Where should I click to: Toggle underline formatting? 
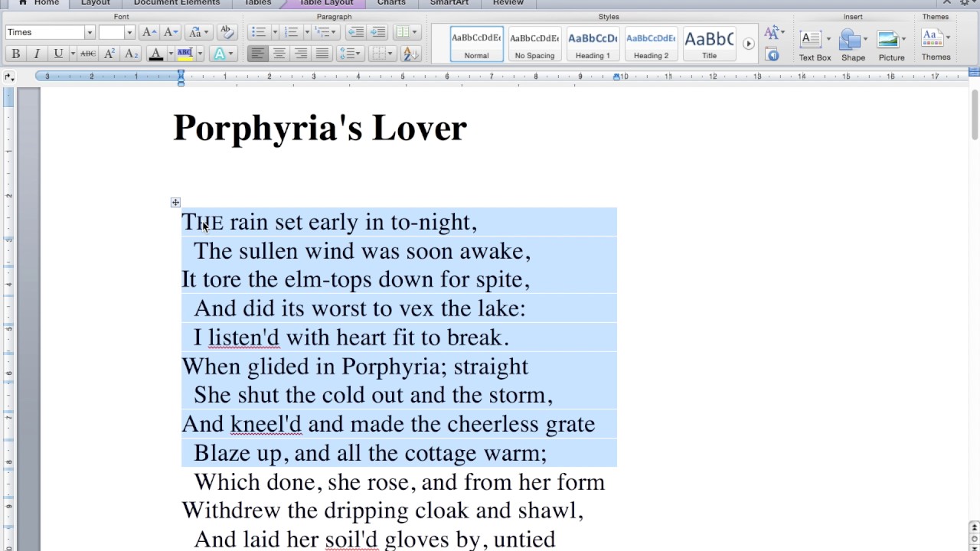point(58,54)
